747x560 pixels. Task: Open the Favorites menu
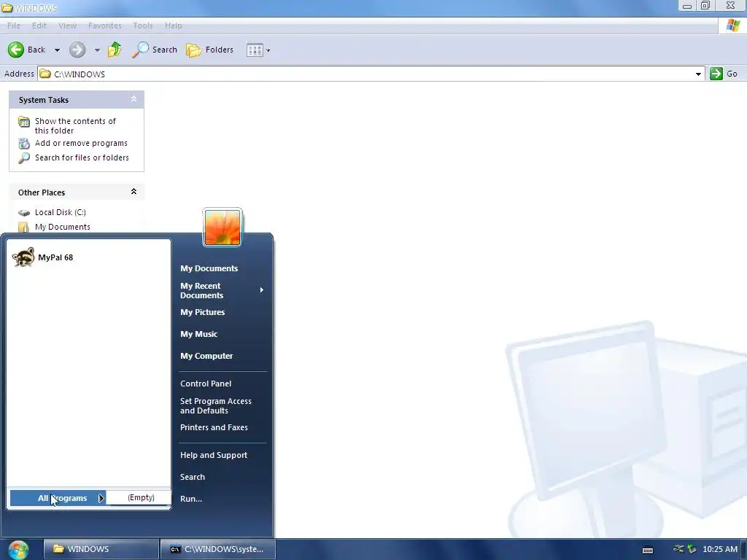(105, 26)
